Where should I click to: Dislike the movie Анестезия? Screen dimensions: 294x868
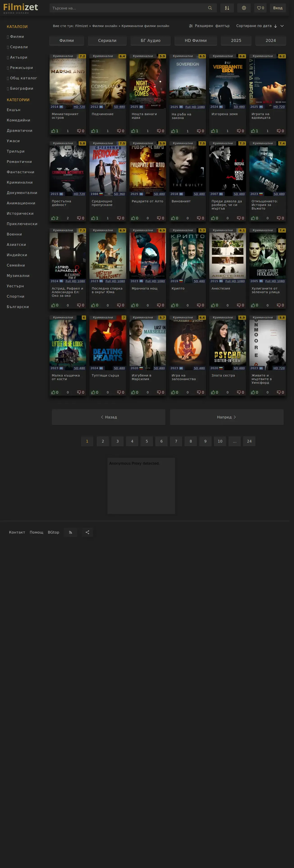(x=239, y=305)
